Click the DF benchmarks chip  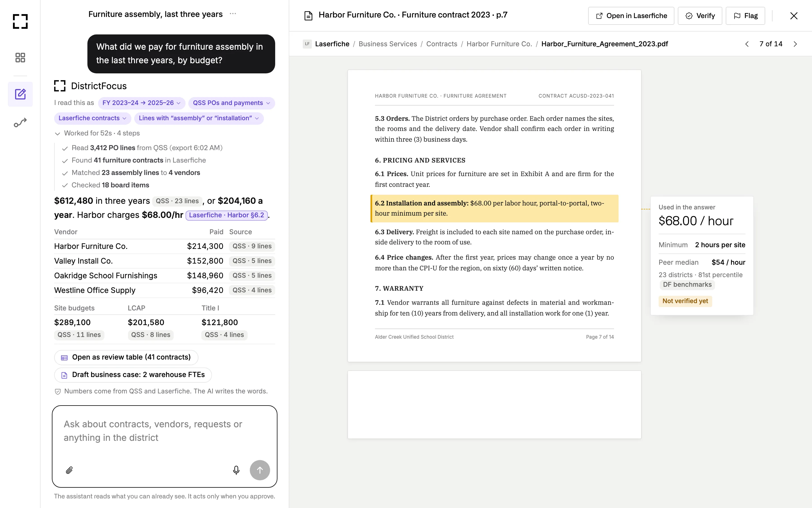[687, 285]
